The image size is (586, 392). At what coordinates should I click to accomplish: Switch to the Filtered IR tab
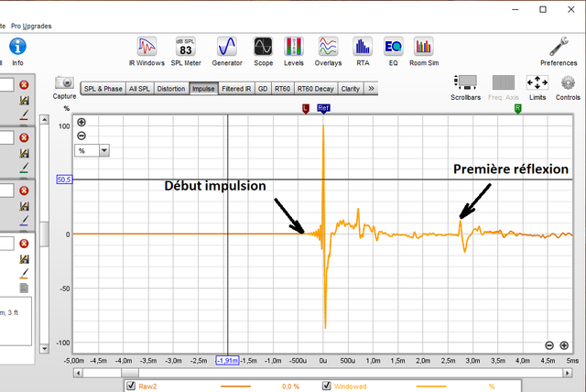click(x=236, y=89)
